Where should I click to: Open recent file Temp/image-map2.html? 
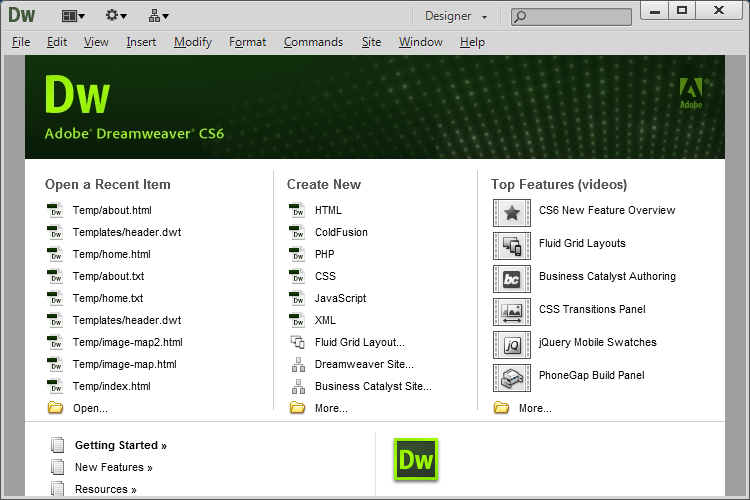click(x=127, y=342)
